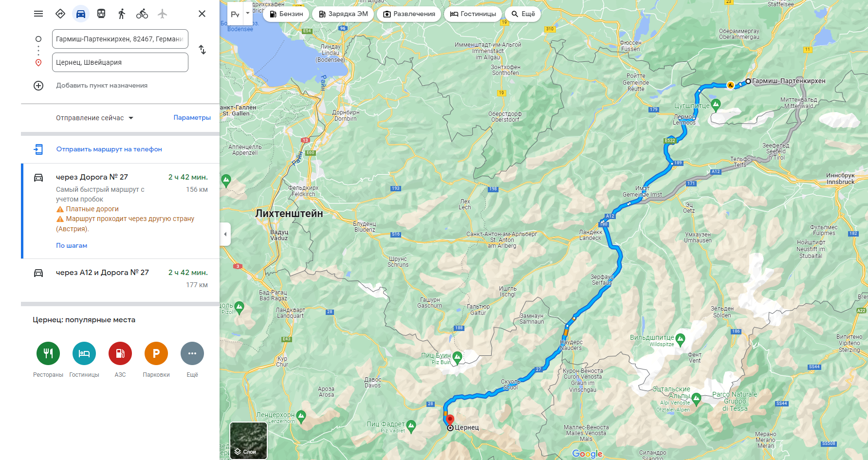This screenshot has height=460, width=868.
Task: Click Отправить маршрут на телефон
Action: [109, 149]
